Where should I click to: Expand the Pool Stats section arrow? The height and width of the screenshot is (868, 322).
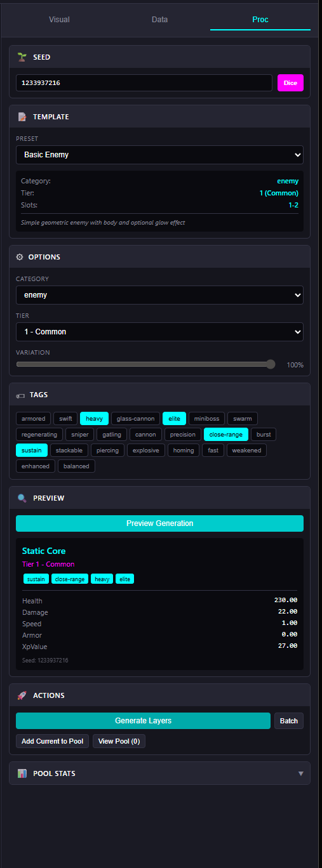(301, 773)
